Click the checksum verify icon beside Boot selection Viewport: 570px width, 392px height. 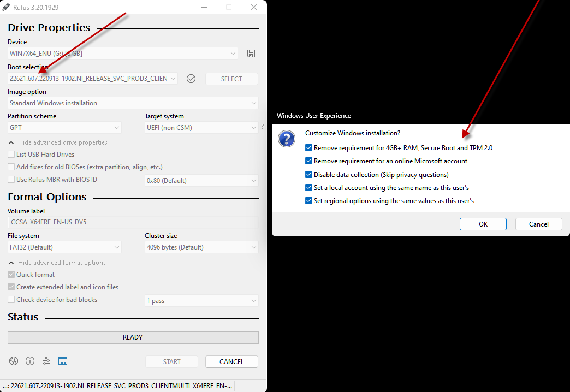[x=191, y=79]
